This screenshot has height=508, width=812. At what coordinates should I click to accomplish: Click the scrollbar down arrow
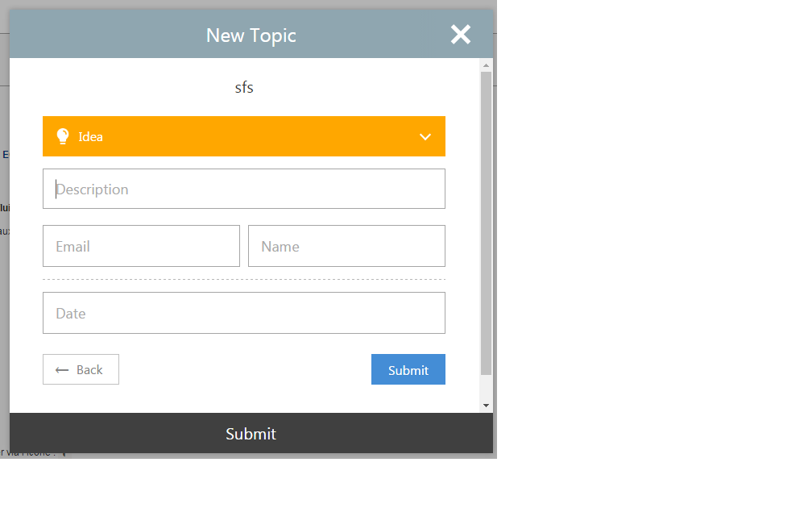tap(486, 406)
